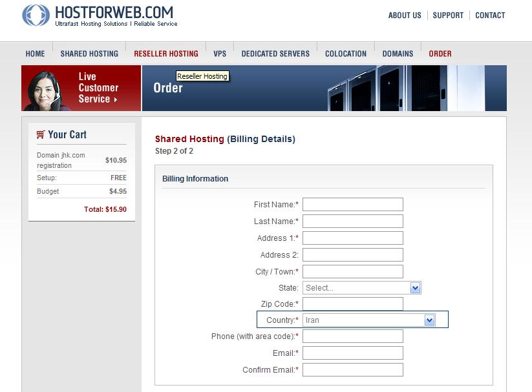Click the Total: $15.90 cart amount
This screenshot has width=532, height=392.
105,209
